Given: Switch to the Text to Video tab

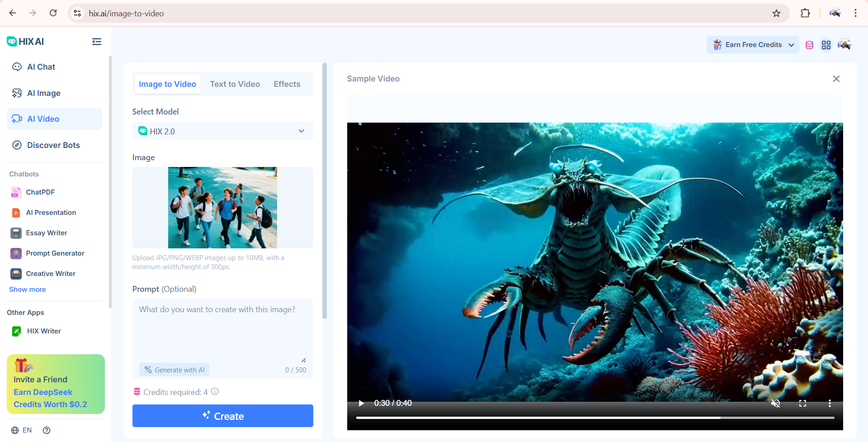Looking at the screenshot, I should [x=235, y=84].
